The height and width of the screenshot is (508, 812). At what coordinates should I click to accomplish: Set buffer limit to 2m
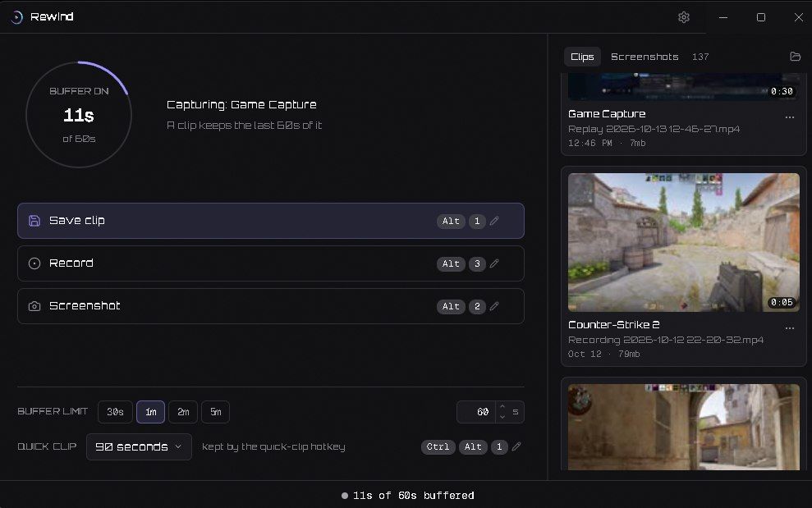183,412
